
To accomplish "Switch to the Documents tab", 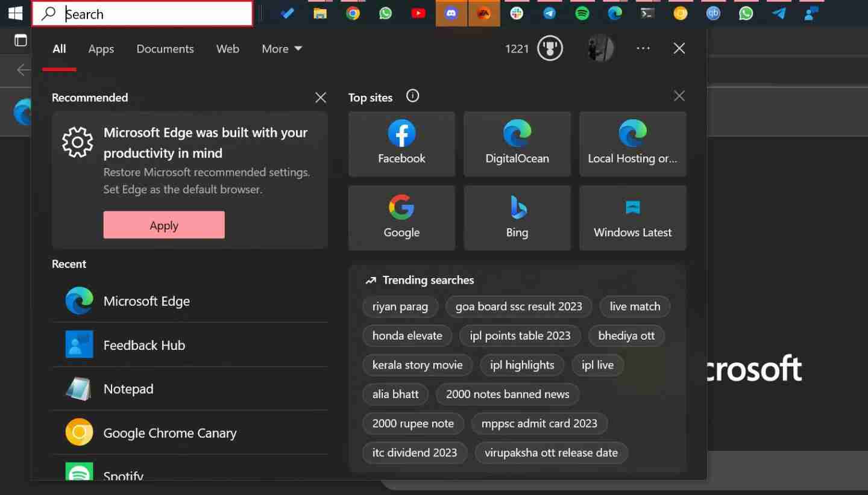I will pos(165,49).
